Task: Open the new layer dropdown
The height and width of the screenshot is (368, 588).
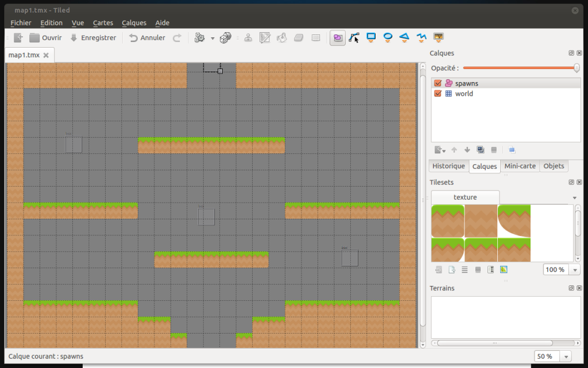Action: pyautogui.click(x=440, y=150)
